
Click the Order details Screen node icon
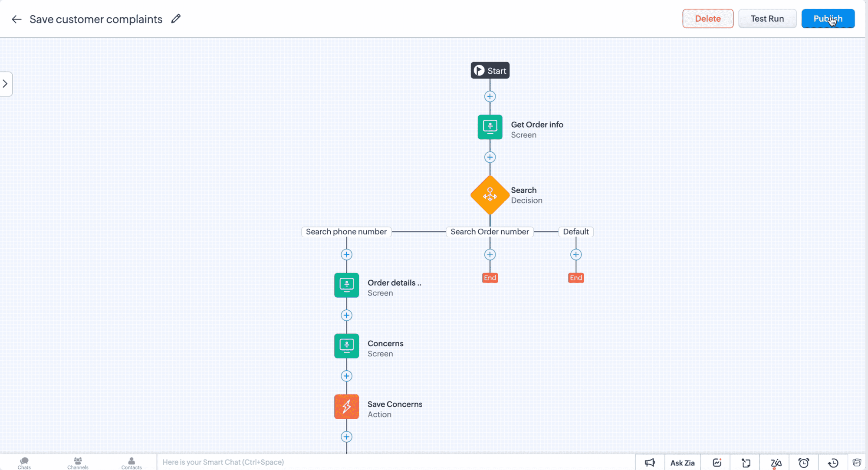point(347,285)
